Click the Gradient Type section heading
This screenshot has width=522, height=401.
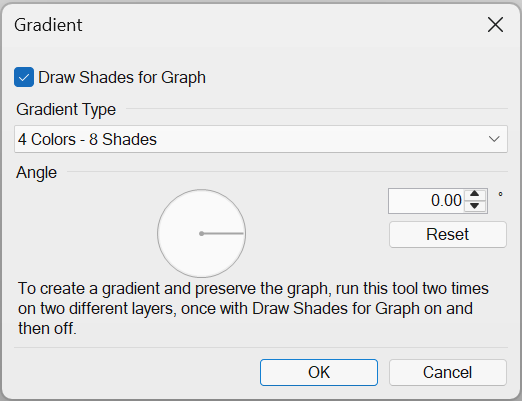(66, 109)
